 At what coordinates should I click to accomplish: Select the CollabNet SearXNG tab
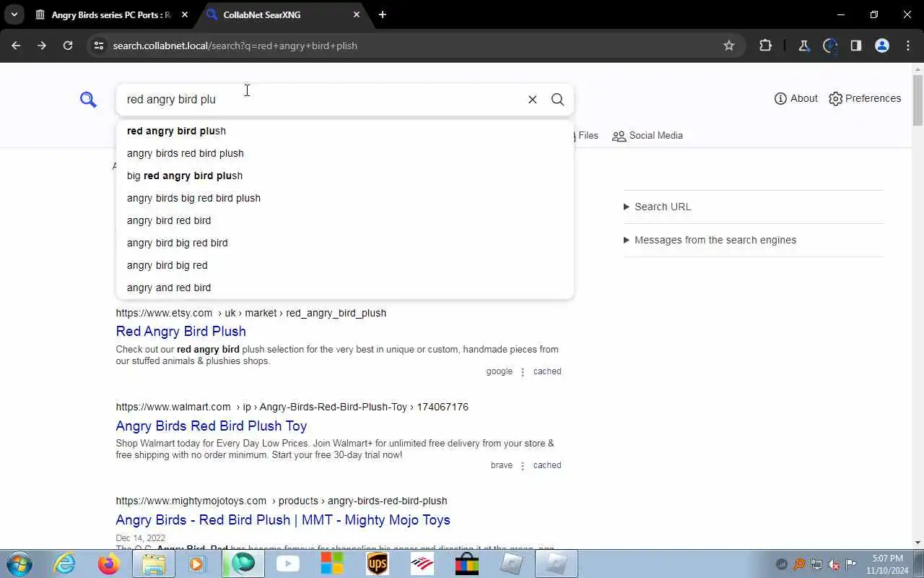(x=284, y=14)
